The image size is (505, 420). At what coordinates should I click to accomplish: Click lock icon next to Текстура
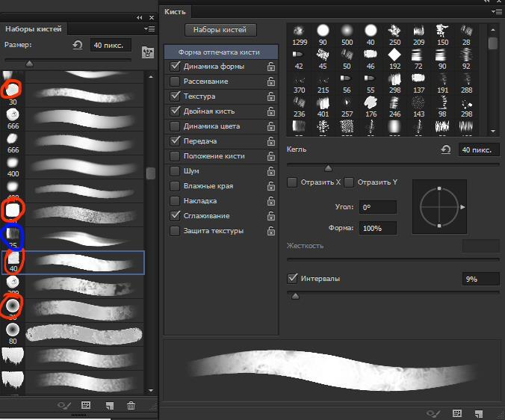click(x=271, y=96)
